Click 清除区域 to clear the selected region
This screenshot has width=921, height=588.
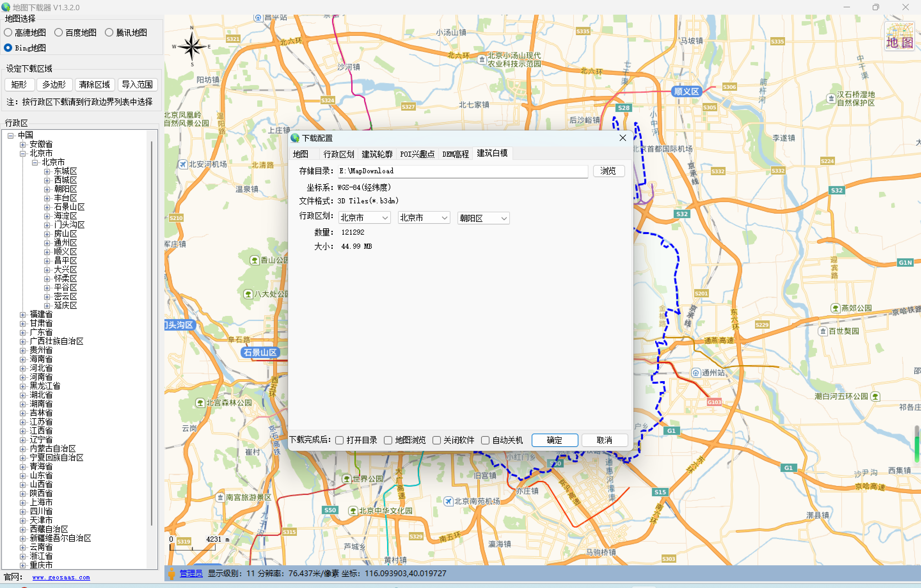pyautogui.click(x=94, y=84)
